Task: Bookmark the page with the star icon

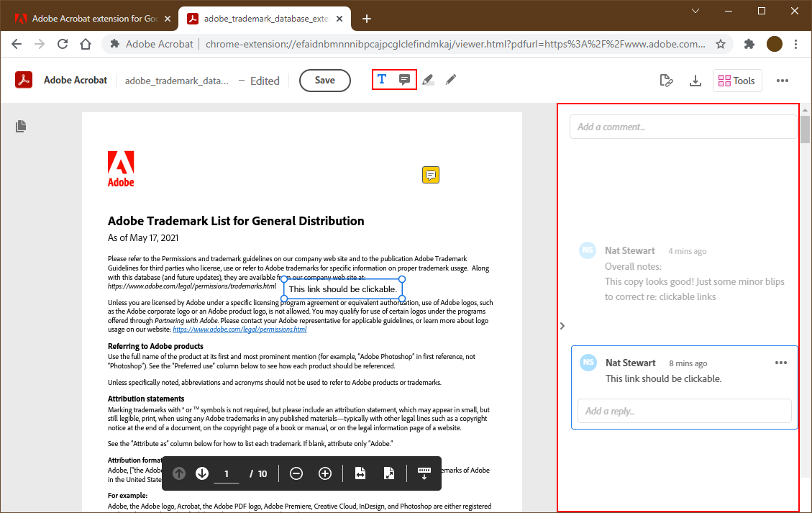Action: point(720,44)
